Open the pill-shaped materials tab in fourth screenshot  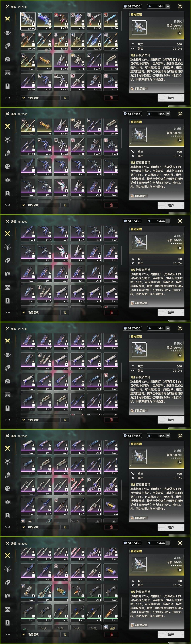pos(7,368)
